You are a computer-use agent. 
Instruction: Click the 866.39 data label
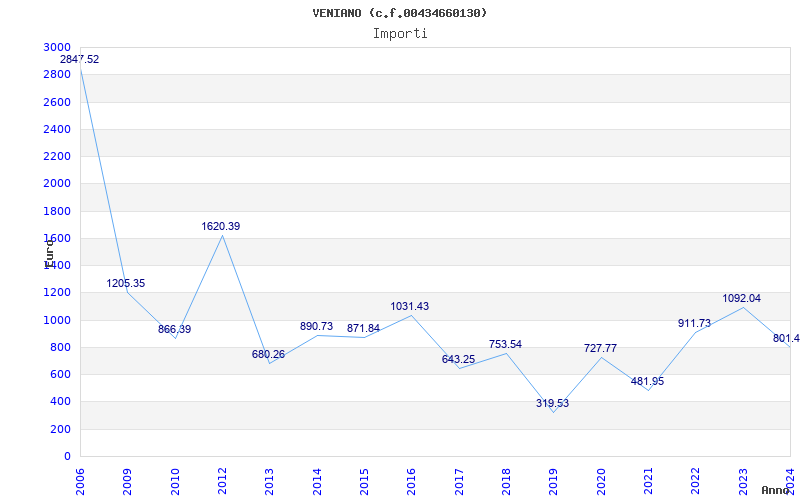[174, 329]
